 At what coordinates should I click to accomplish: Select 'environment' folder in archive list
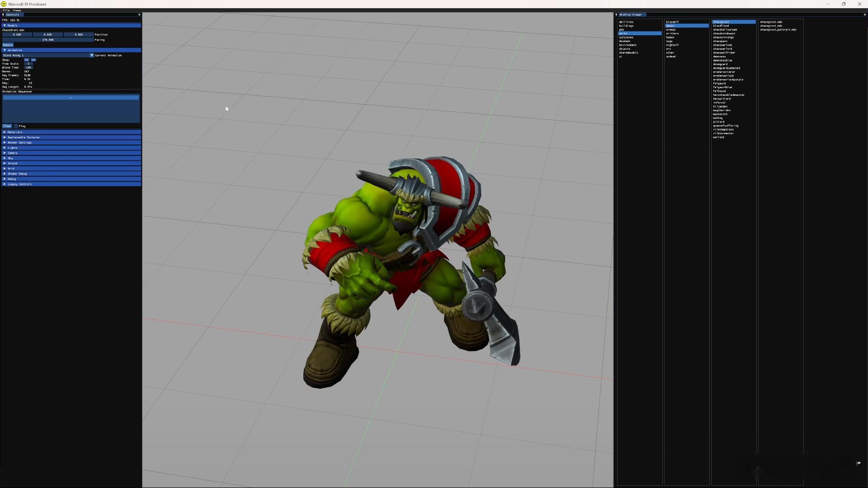pyautogui.click(x=627, y=45)
